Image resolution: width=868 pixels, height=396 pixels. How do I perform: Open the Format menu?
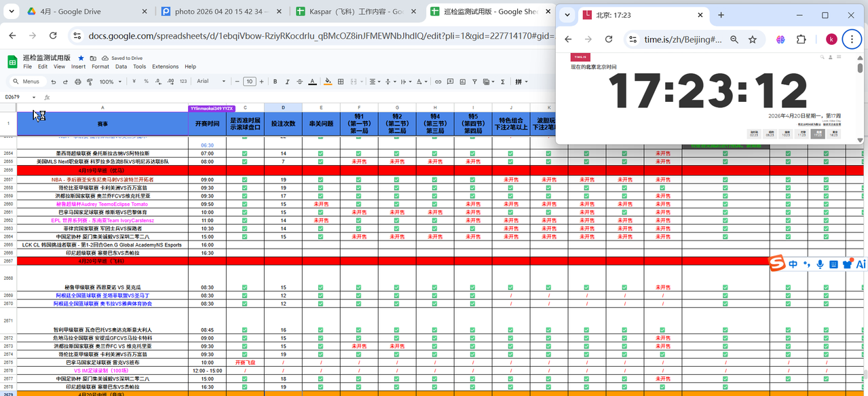coord(100,67)
